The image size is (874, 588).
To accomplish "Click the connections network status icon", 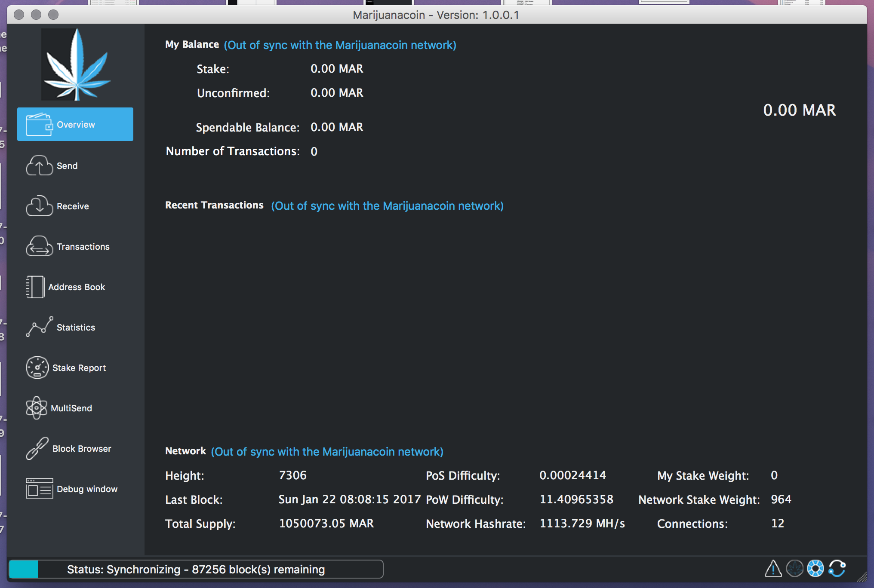I will [815, 568].
